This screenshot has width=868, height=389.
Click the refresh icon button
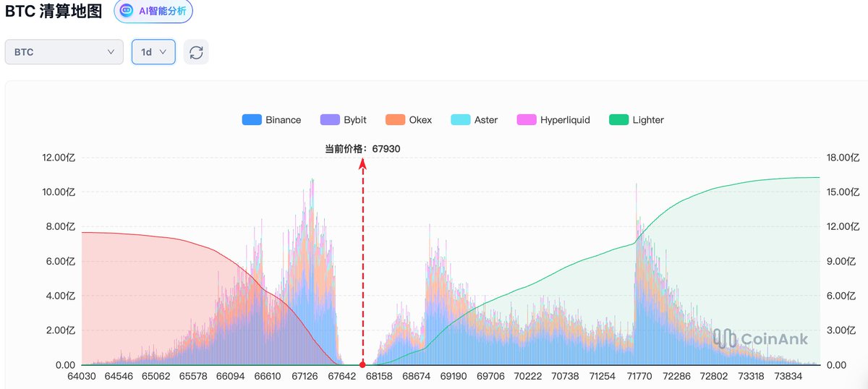coord(196,52)
